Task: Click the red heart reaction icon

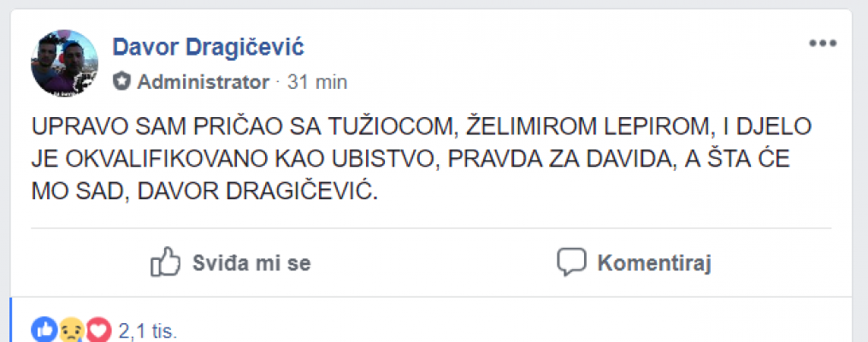Action: [99, 329]
